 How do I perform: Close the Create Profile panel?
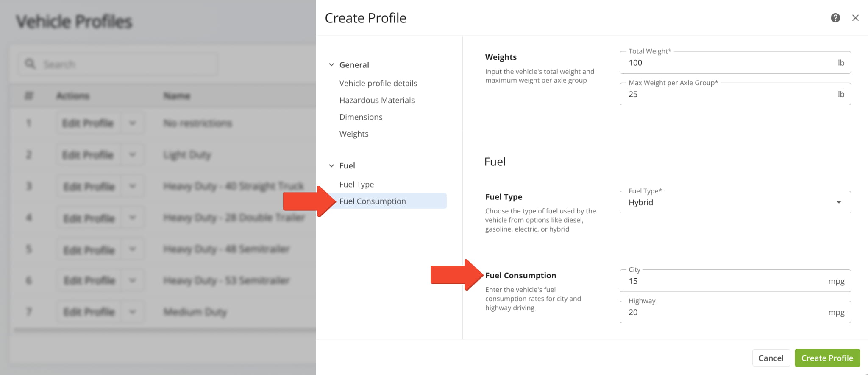point(855,18)
